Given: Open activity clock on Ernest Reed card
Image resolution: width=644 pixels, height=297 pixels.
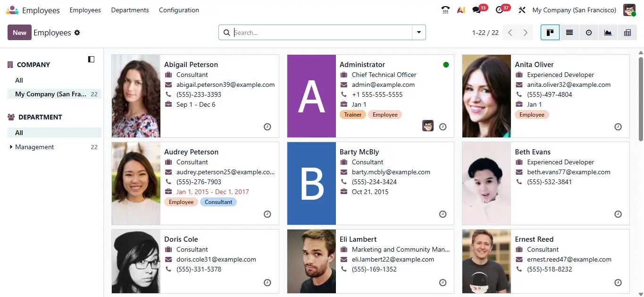Looking at the screenshot, I should point(618,282).
